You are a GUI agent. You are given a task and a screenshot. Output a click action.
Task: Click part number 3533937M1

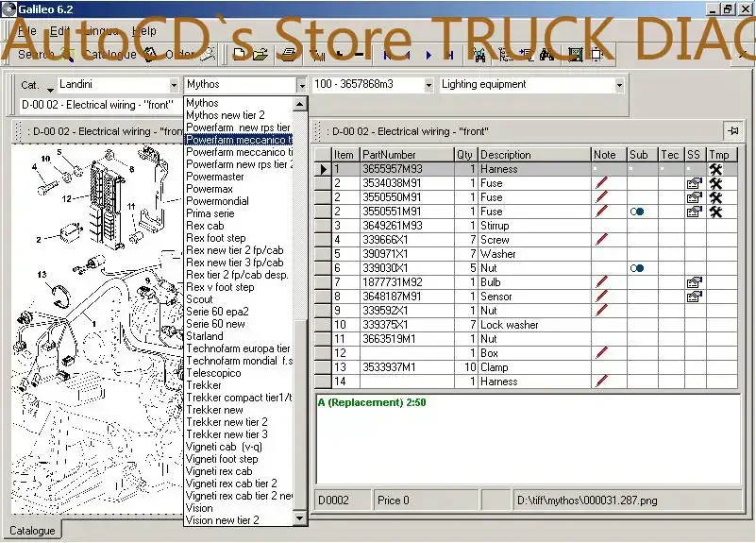pyautogui.click(x=389, y=367)
